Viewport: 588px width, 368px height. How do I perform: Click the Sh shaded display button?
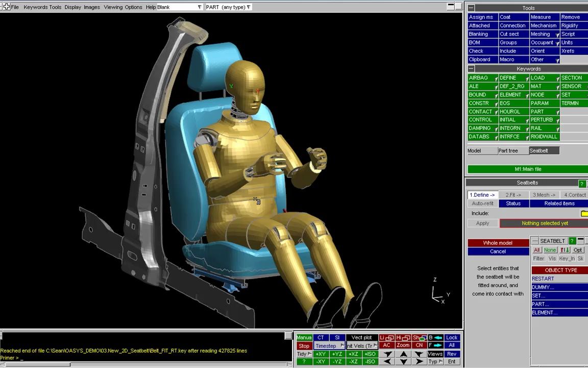pyautogui.click(x=419, y=337)
